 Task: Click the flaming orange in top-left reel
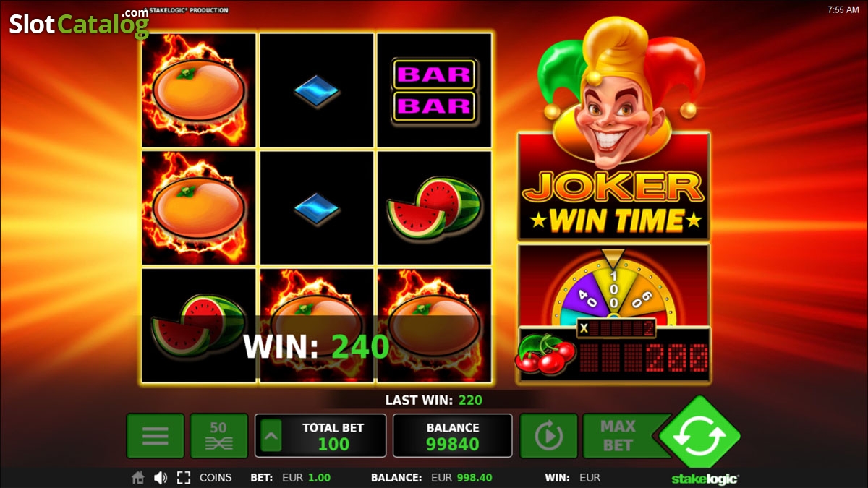point(200,90)
